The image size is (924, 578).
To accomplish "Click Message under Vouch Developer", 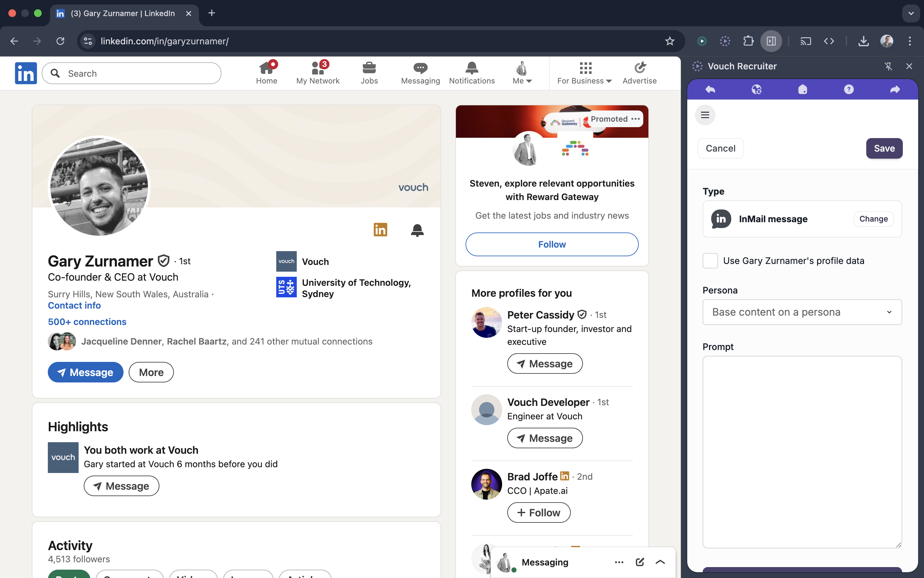I will [x=545, y=438].
